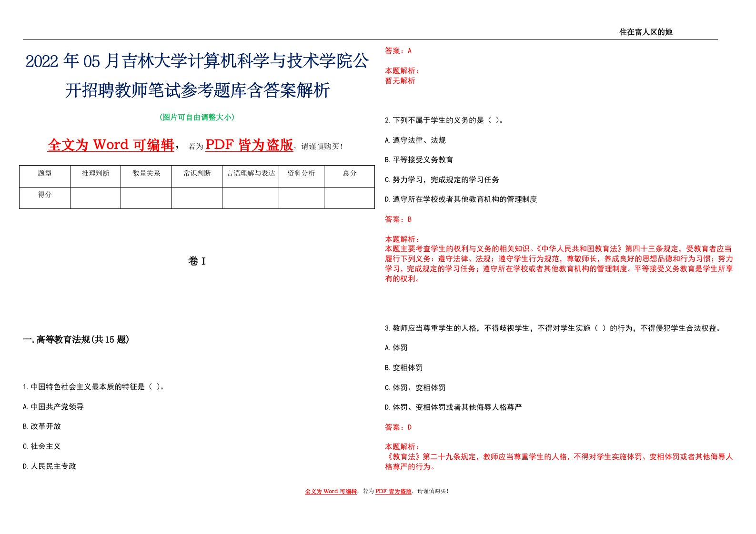Click the red text 全文为 Word 可编辑 below title
The width and height of the screenshot is (756, 534).
tap(111, 145)
